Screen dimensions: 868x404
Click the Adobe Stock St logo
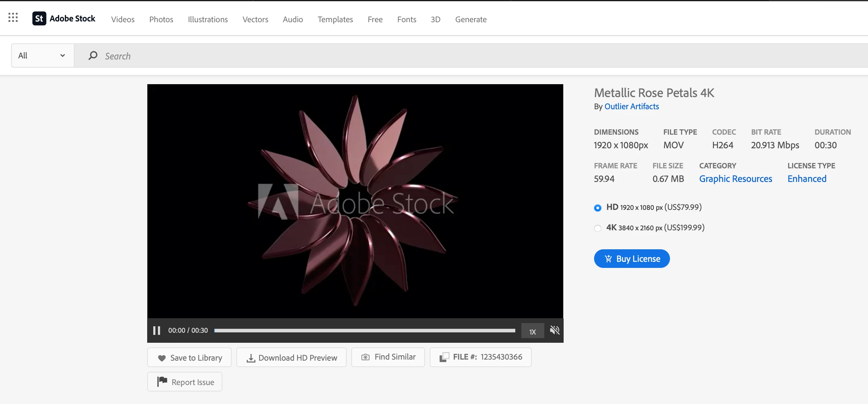tap(39, 19)
